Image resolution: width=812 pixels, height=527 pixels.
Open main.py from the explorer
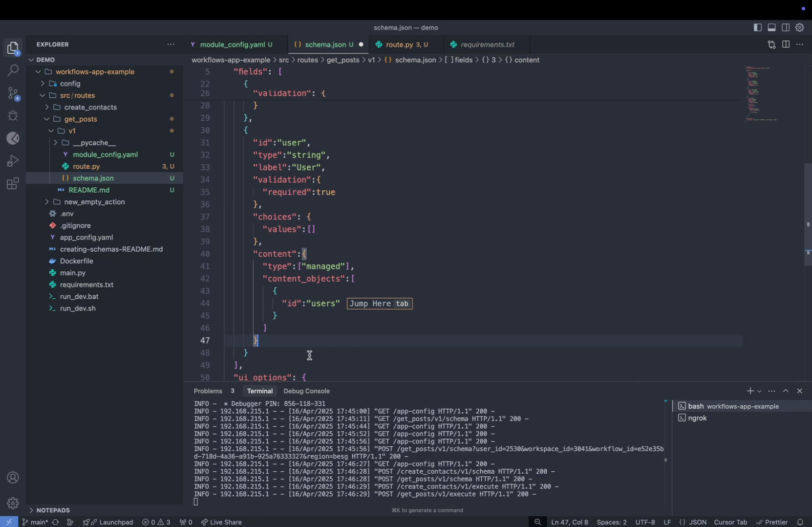click(73, 273)
